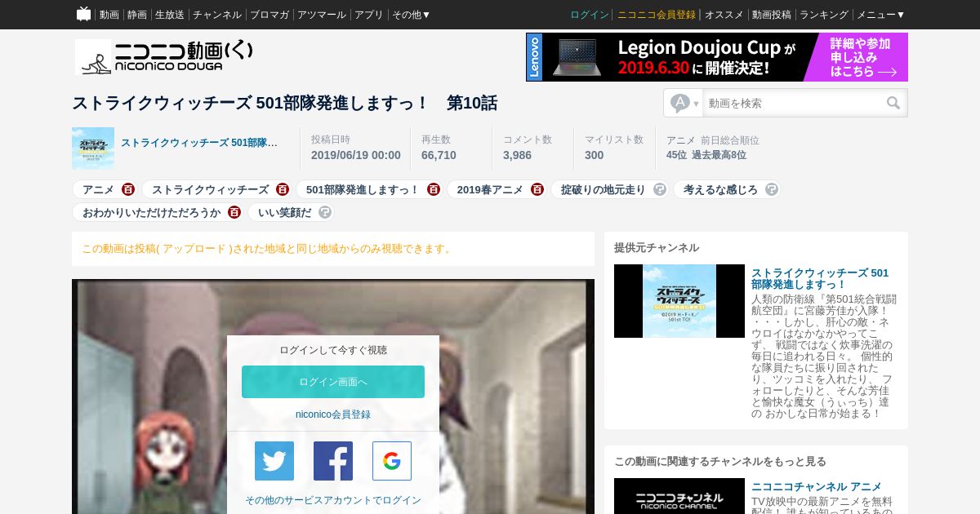Open 動画投稿 in header
This screenshot has width=980, height=514.
pos(772,15)
